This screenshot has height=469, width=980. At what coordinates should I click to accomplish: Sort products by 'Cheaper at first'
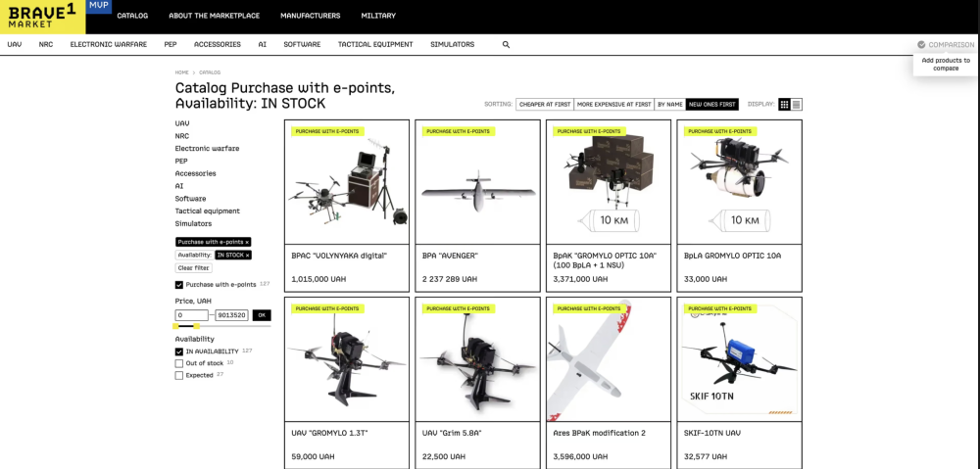(x=545, y=104)
